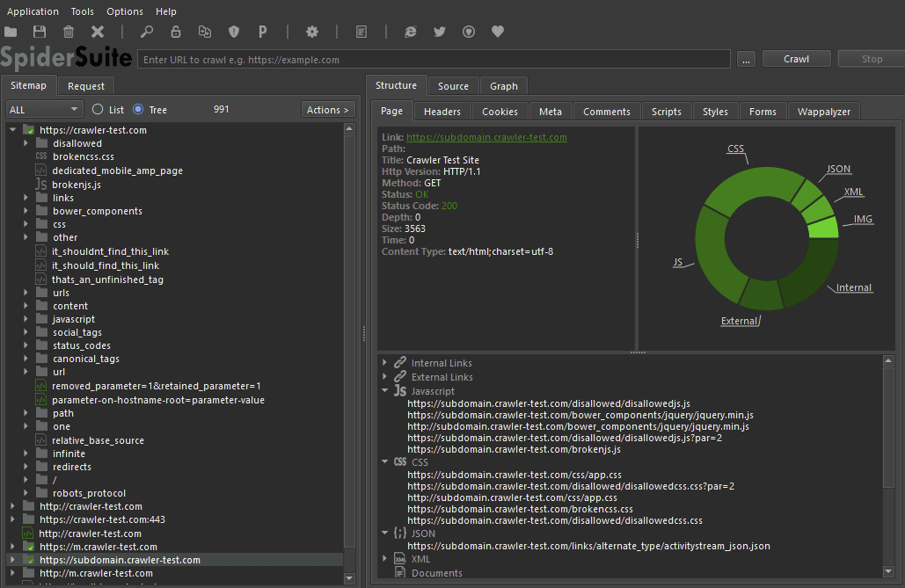This screenshot has width=905, height=588.
Task: Click the save project floppy disk icon
Action: [40, 32]
